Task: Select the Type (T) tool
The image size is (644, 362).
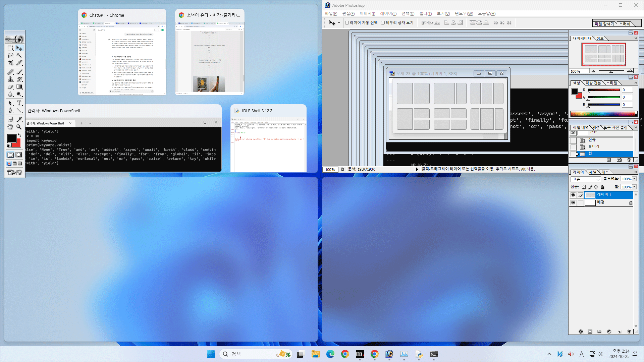Action: click(x=19, y=103)
